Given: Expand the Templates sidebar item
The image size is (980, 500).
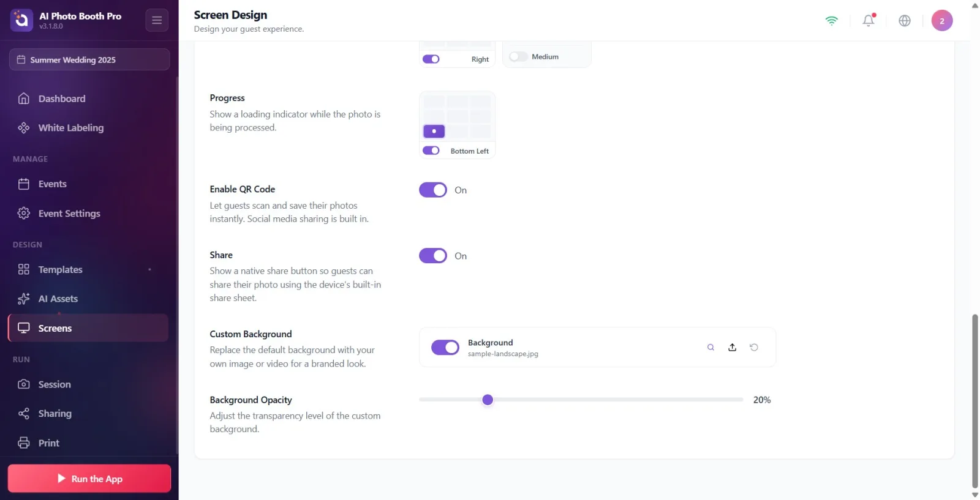Looking at the screenshot, I should point(89,269).
